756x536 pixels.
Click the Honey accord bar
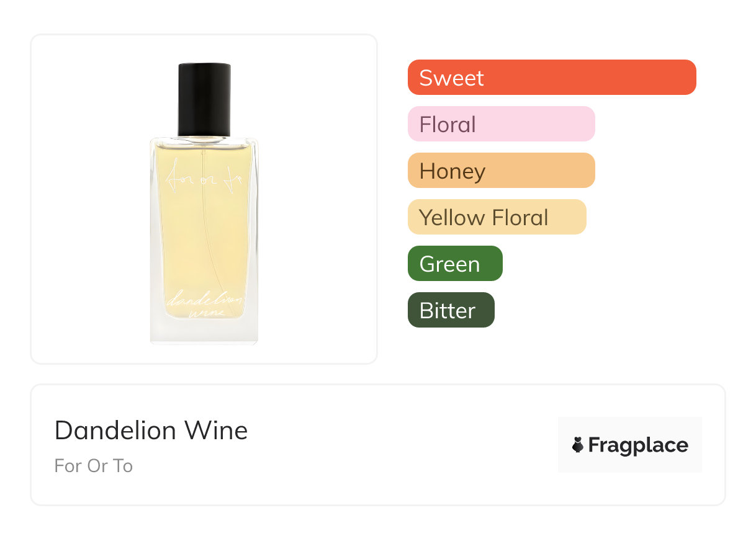(501, 171)
